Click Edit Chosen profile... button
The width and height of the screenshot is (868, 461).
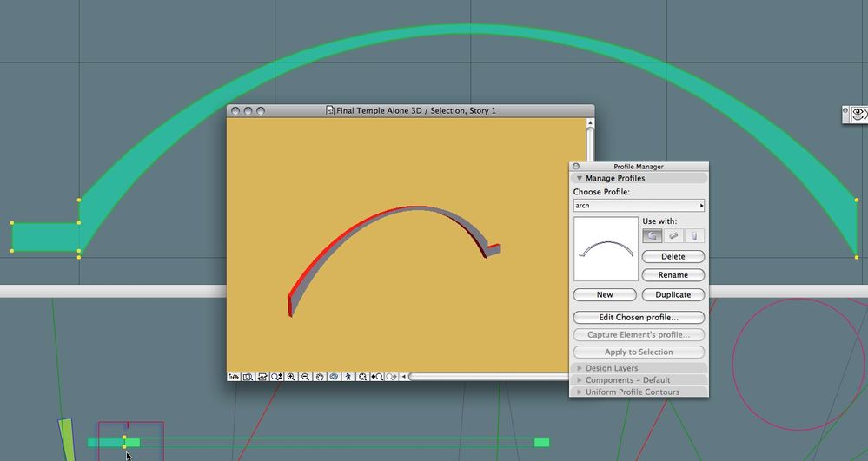tap(639, 317)
